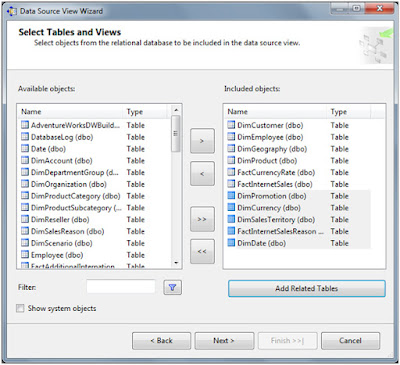Click the Available objects scroll up arrow

click(176, 110)
